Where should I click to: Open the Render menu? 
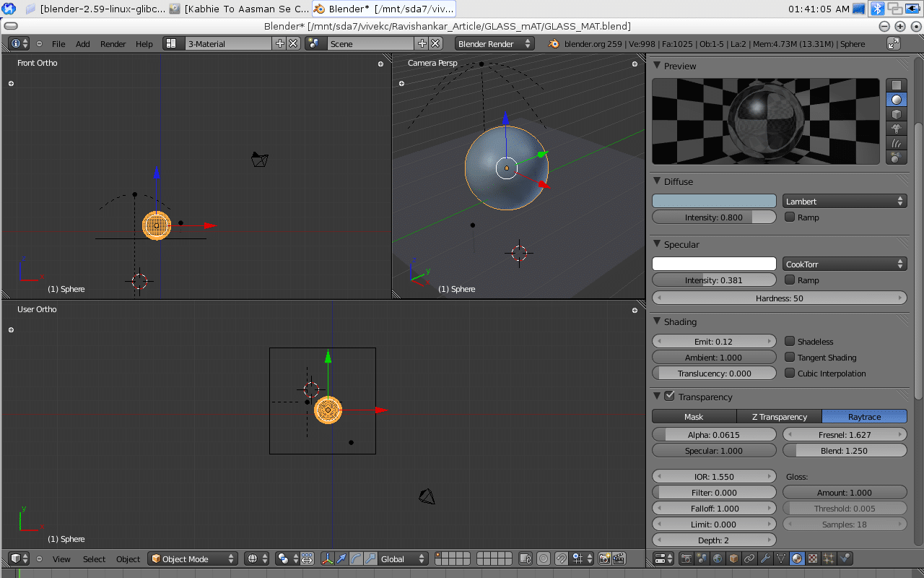click(113, 44)
